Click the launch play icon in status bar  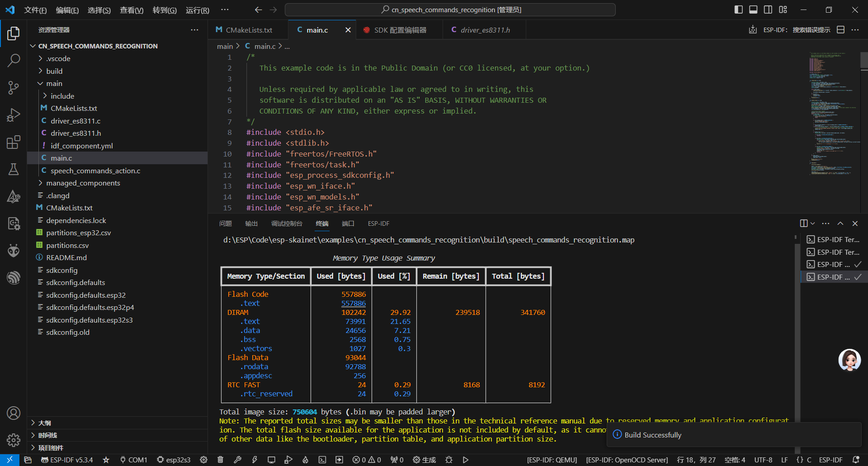point(466,460)
